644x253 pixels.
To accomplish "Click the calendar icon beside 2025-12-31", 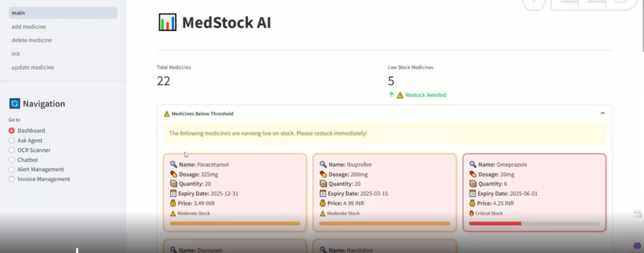I will [174, 193].
